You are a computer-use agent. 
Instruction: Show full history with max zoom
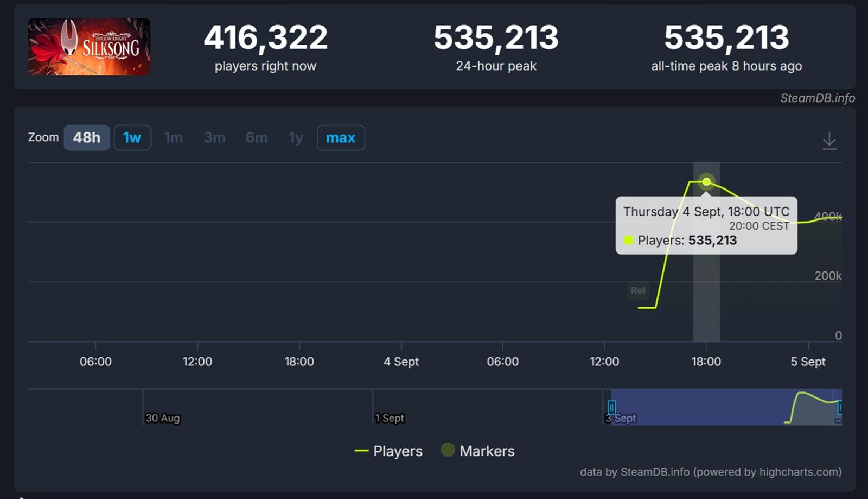coord(341,138)
